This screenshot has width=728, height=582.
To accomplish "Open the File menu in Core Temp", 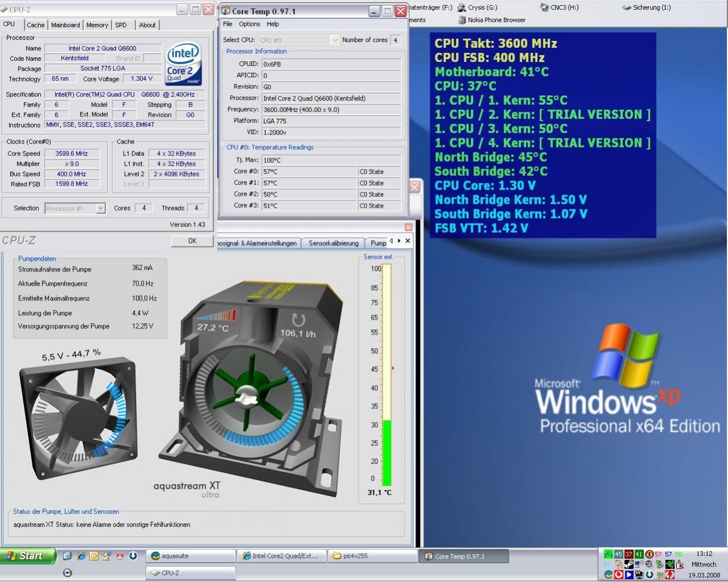I will [228, 24].
